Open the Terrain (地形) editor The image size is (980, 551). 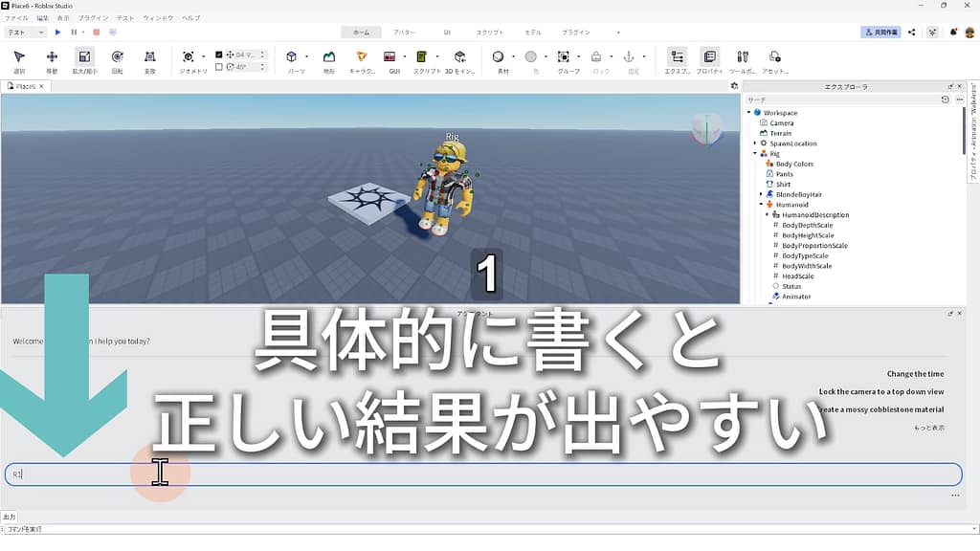(x=328, y=60)
